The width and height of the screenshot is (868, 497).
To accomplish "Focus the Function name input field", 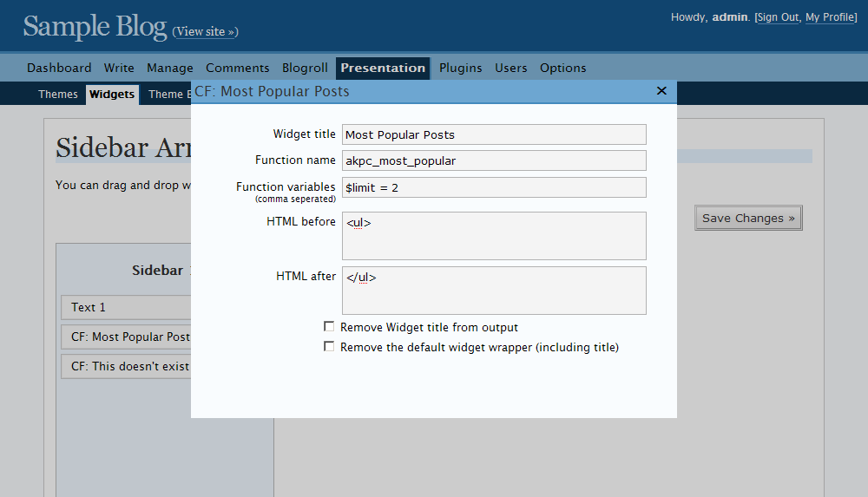I will (493, 160).
